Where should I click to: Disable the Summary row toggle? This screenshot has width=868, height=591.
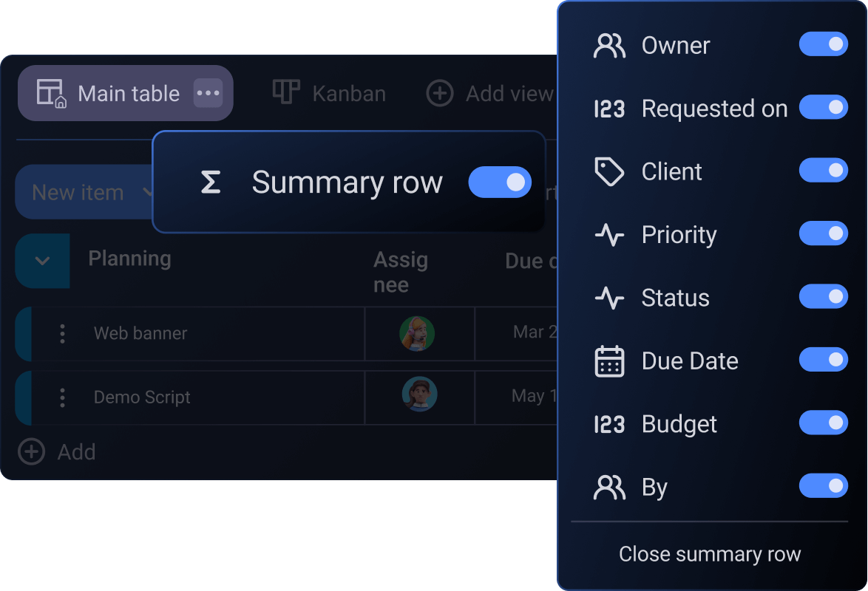pyautogui.click(x=500, y=182)
